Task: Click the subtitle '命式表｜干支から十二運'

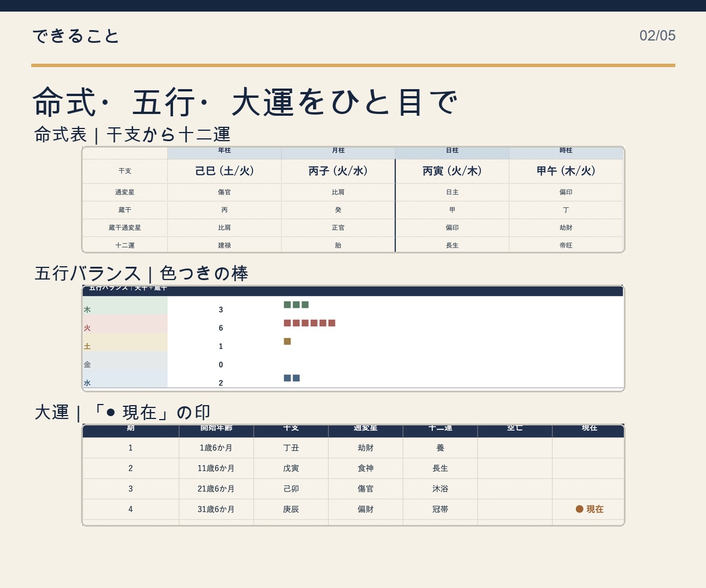Action: pyautogui.click(x=133, y=134)
